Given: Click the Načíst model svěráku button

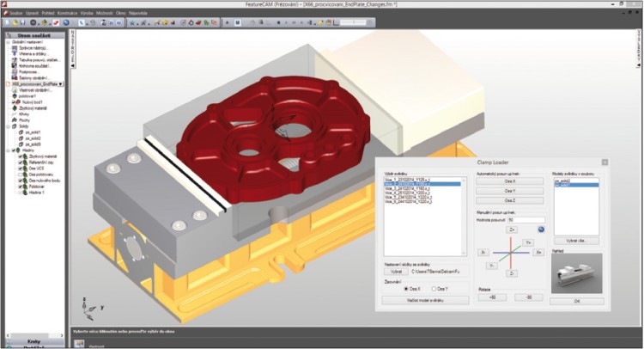Looking at the screenshot, I should pos(426,300).
